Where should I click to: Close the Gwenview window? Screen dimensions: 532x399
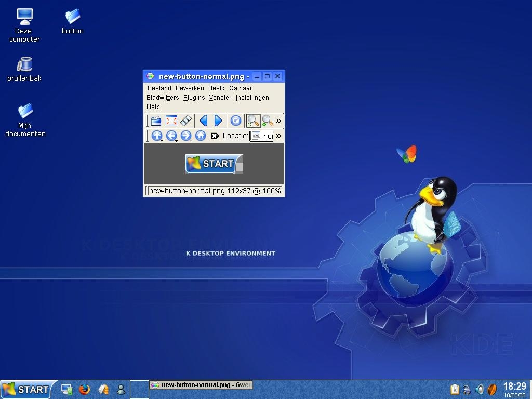(x=277, y=76)
